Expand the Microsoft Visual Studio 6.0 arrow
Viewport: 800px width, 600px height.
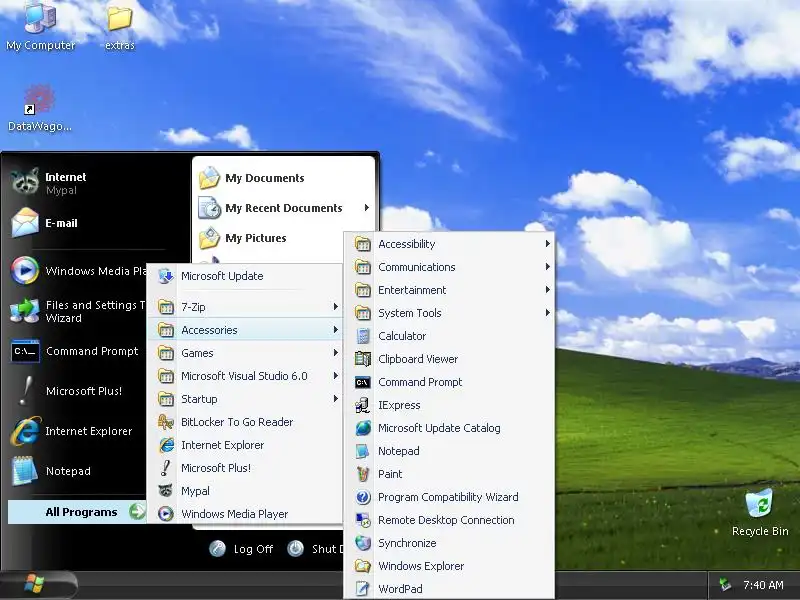(x=335, y=376)
